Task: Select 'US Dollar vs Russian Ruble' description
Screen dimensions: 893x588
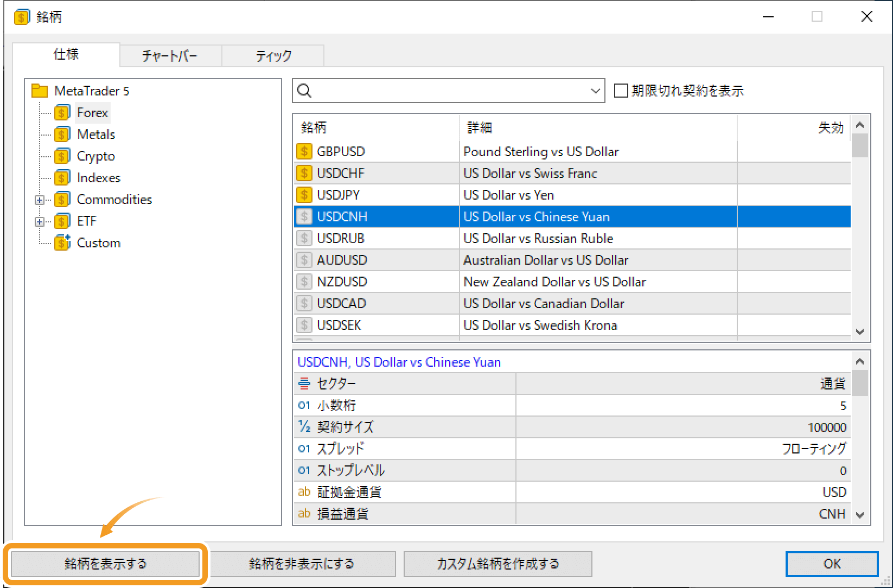Action: [538, 238]
